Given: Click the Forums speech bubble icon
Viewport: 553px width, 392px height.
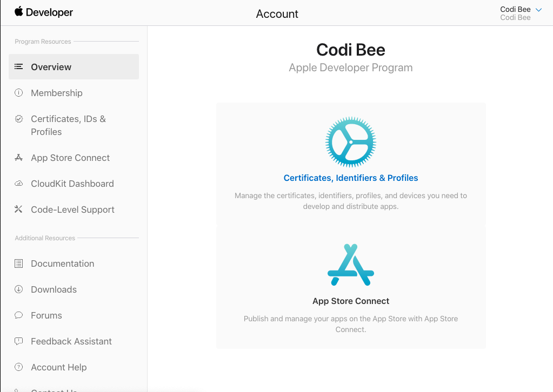Looking at the screenshot, I should pos(19,315).
